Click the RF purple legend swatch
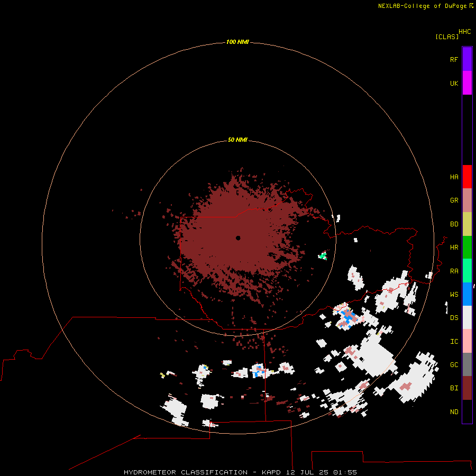The width and height of the screenshot is (476, 476). (467, 59)
